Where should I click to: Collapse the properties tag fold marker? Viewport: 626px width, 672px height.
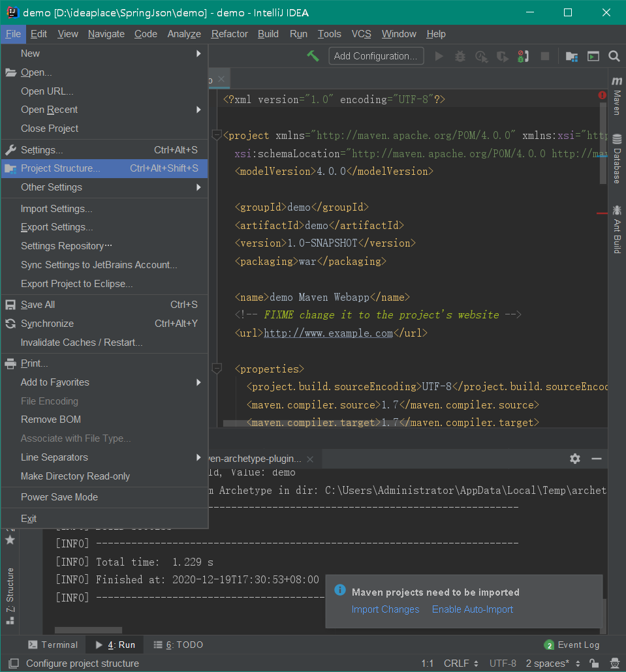coord(217,369)
